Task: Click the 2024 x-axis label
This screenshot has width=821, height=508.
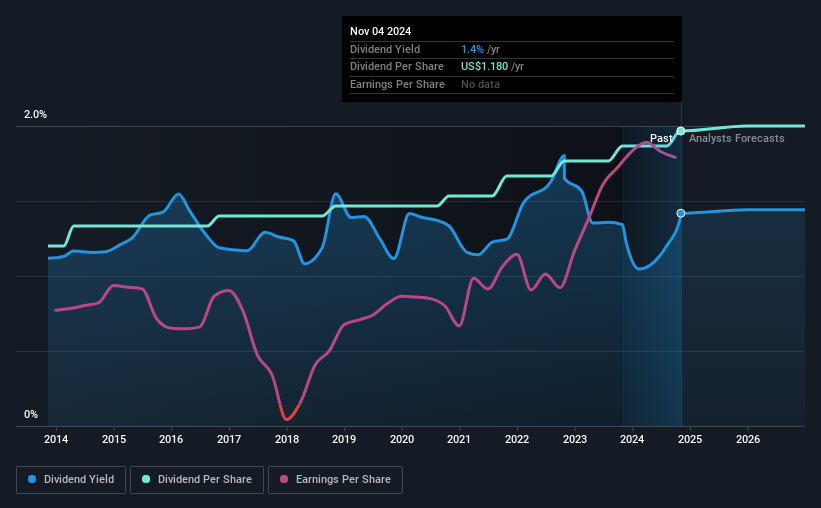Action: (632, 439)
